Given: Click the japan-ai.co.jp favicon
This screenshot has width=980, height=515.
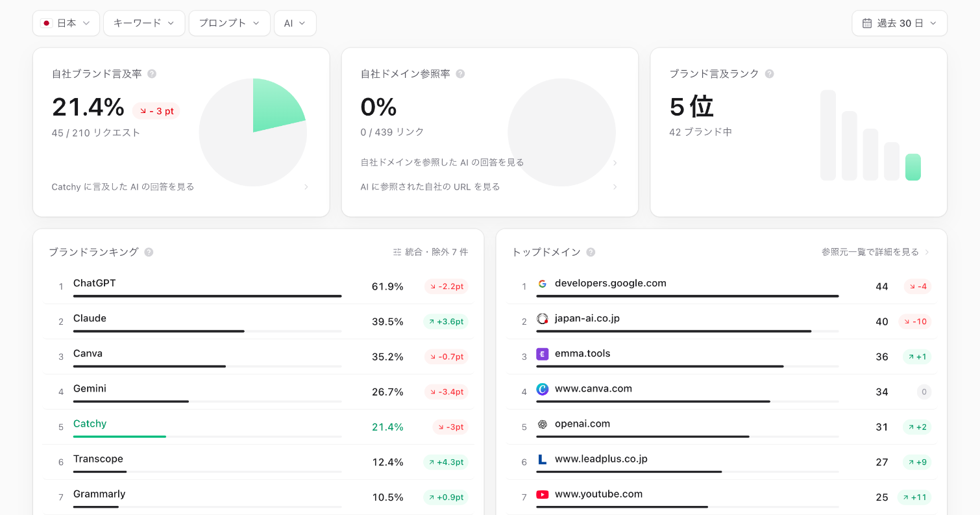Looking at the screenshot, I should 543,319.
